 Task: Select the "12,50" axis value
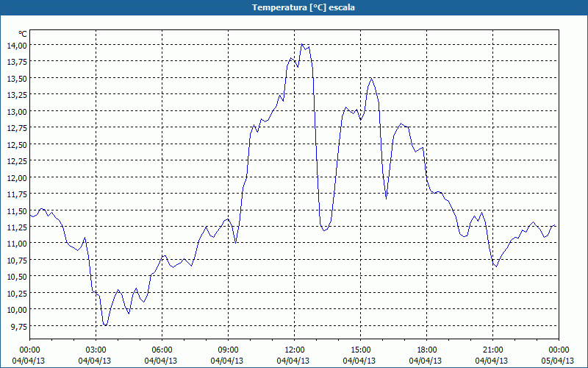[x=17, y=144]
